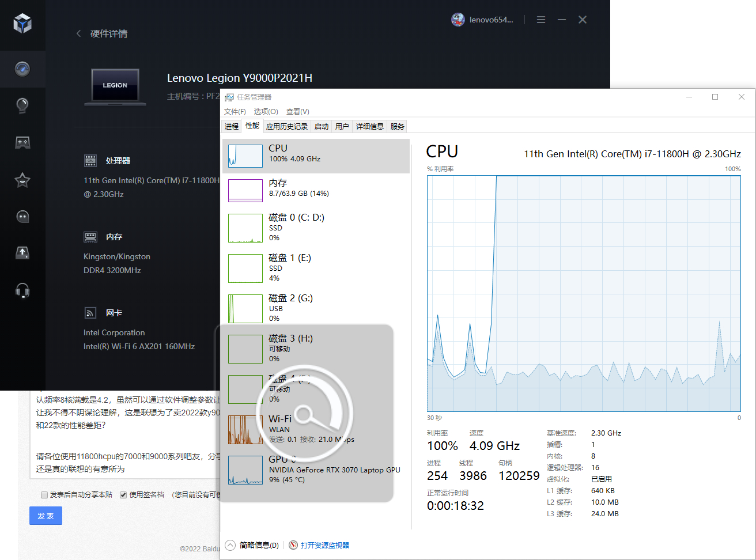
Task: Open the headset support sidebar icon
Action: (x=22, y=290)
